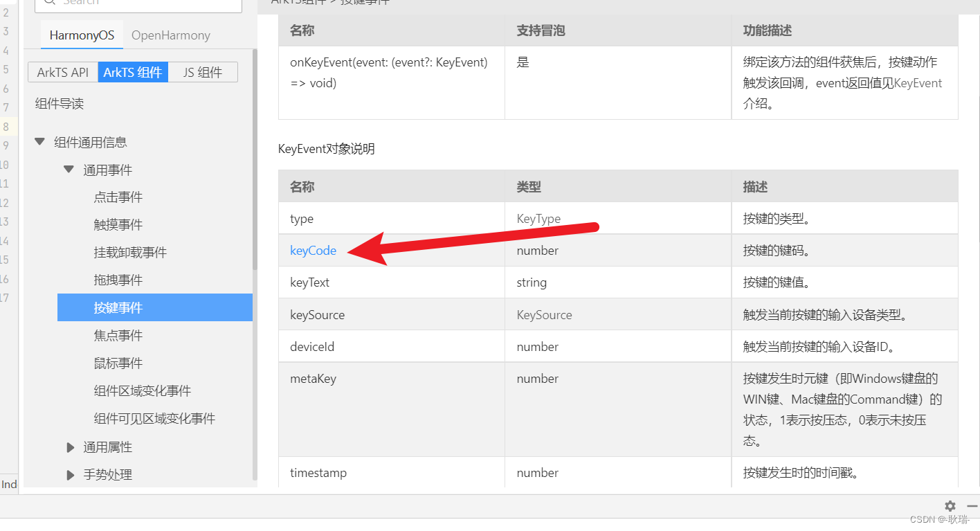This screenshot has width=980, height=531.
Task: Click the 按键的键码 description cell
Action: (845, 251)
